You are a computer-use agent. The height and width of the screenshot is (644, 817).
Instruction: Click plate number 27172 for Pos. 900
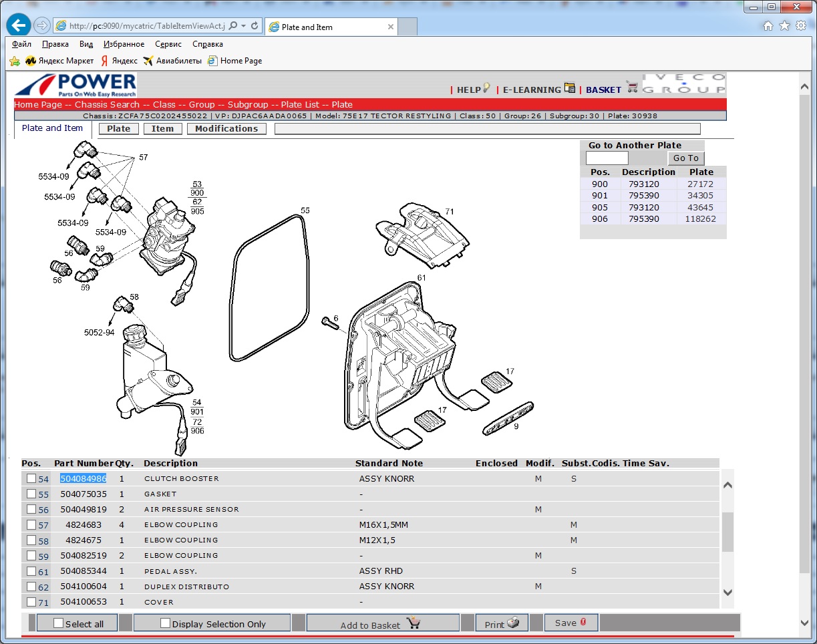701,184
